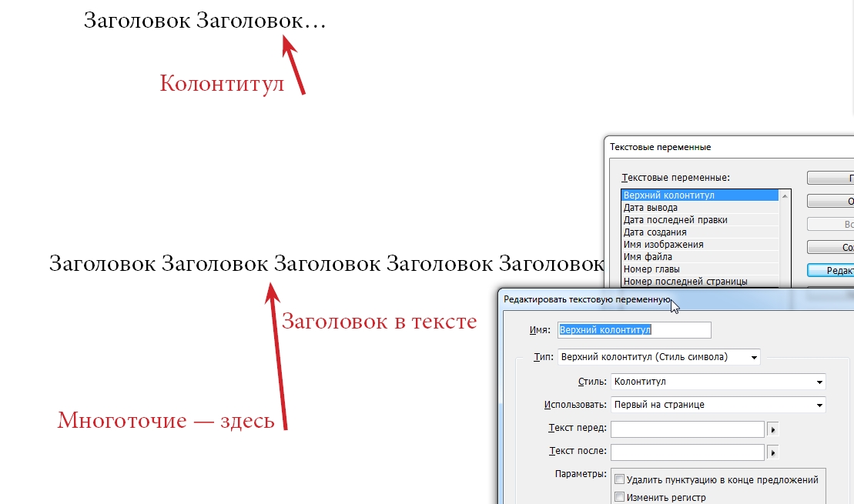854x504 pixels.
Task: Select 'Номер последней страницы' list entry
Action: pyautogui.click(x=700, y=282)
